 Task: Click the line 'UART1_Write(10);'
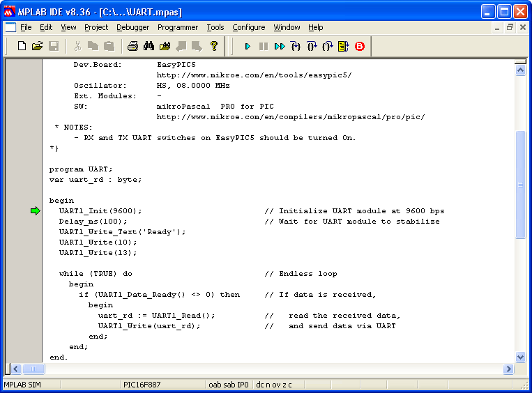pyautogui.click(x=98, y=242)
